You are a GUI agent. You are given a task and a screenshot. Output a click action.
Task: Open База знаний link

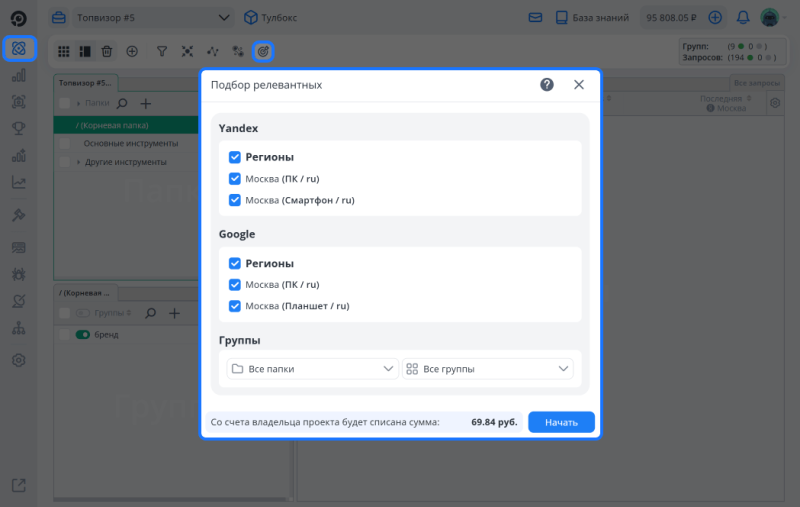[592, 18]
